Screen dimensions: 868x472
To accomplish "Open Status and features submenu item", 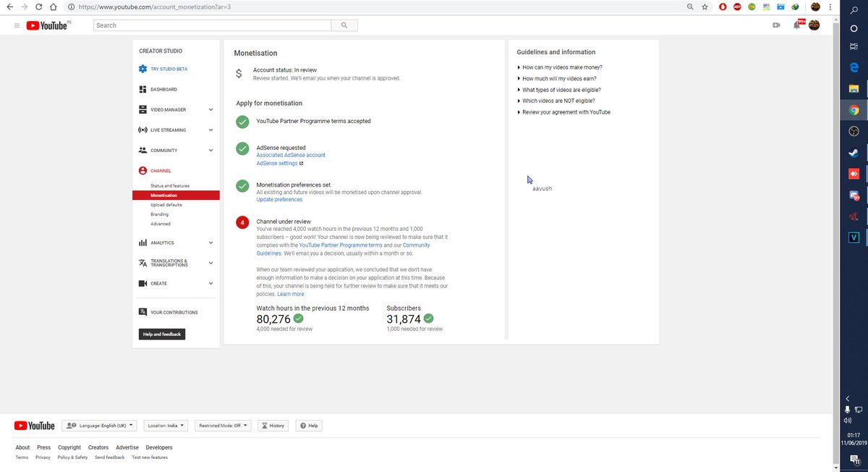I will (x=170, y=186).
